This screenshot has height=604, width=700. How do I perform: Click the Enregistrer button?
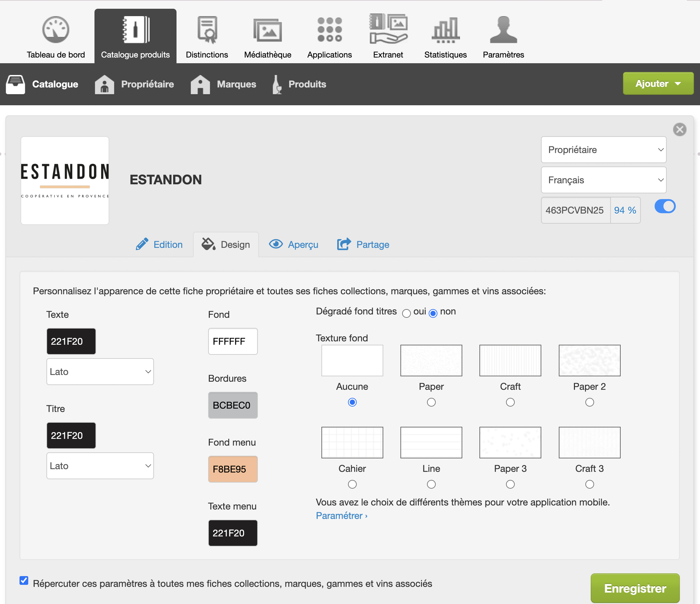pyautogui.click(x=635, y=589)
